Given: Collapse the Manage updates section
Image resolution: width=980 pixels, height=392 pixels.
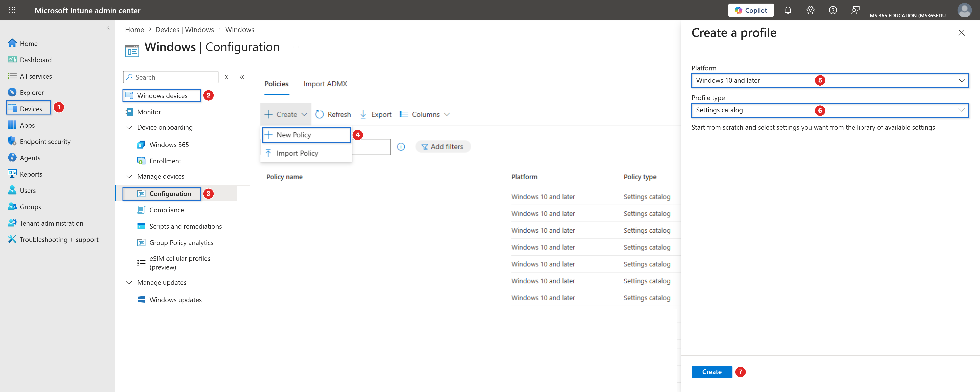Looking at the screenshot, I should [129, 282].
